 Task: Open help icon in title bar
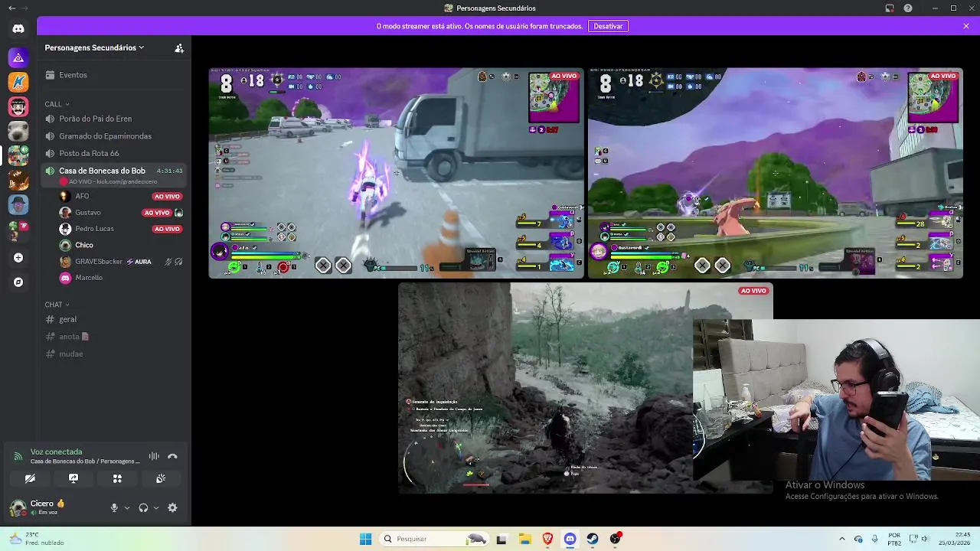click(x=908, y=8)
